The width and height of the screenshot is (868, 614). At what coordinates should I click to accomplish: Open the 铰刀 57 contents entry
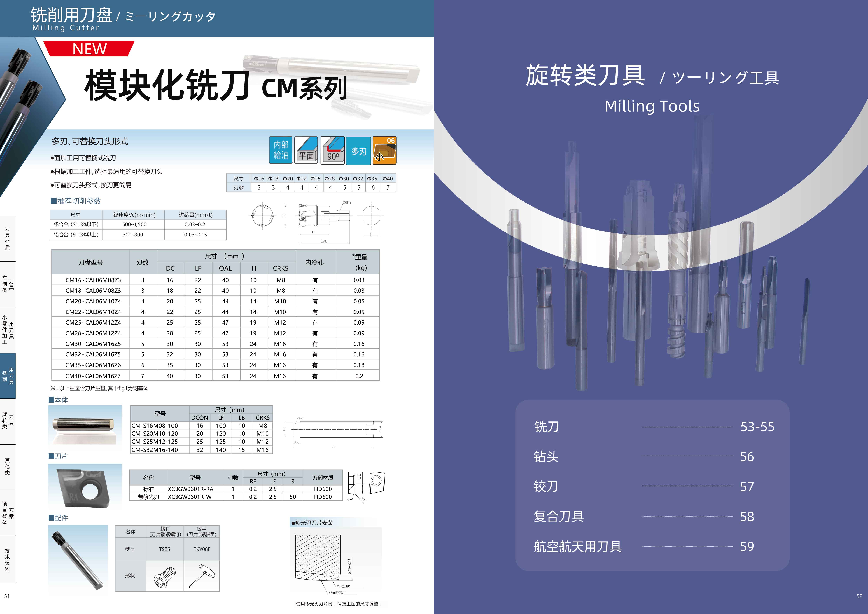tap(644, 486)
